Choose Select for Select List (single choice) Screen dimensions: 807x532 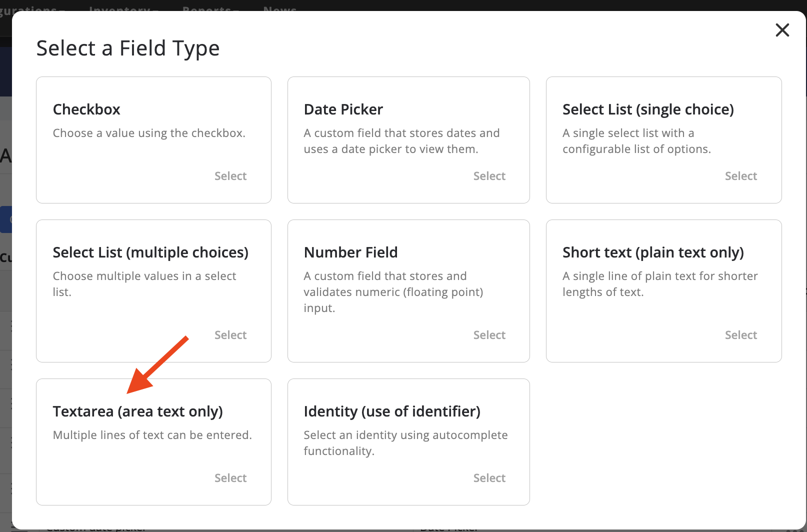tap(740, 176)
